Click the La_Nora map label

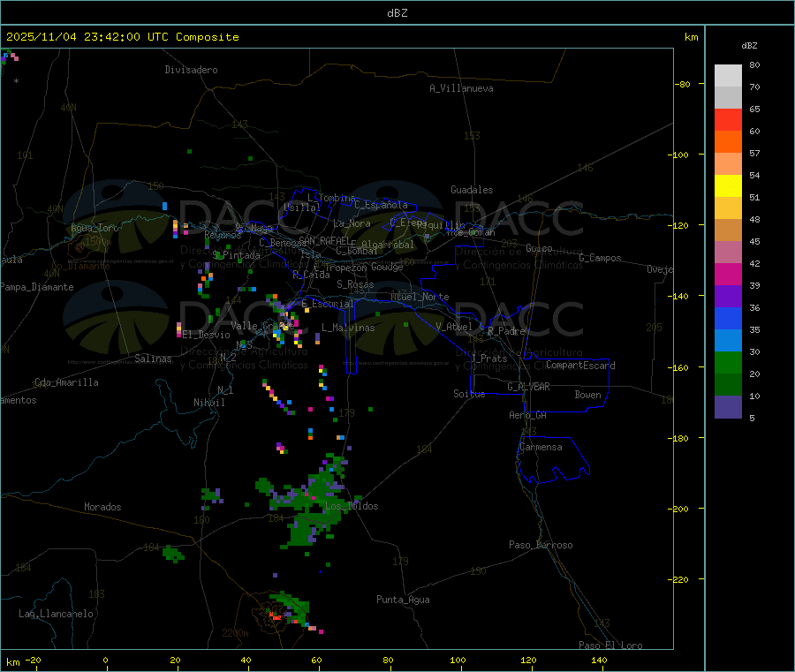pyautogui.click(x=352, y=223)
